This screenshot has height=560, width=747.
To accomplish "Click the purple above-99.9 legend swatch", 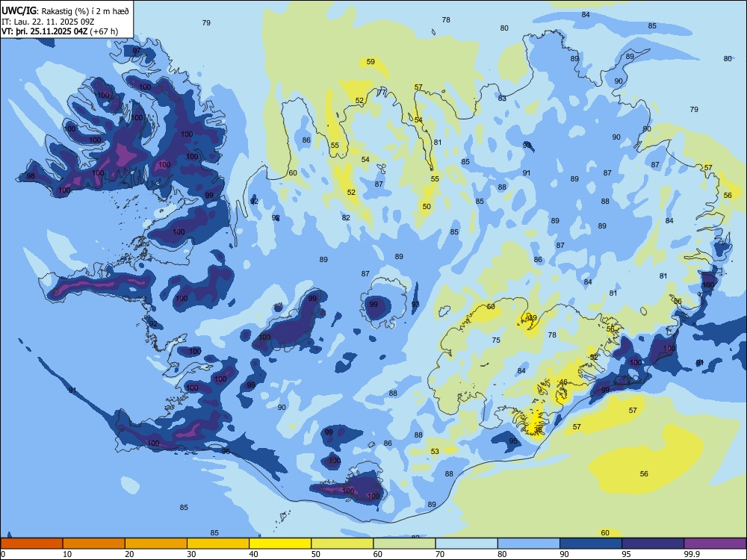I will point(715,544).
